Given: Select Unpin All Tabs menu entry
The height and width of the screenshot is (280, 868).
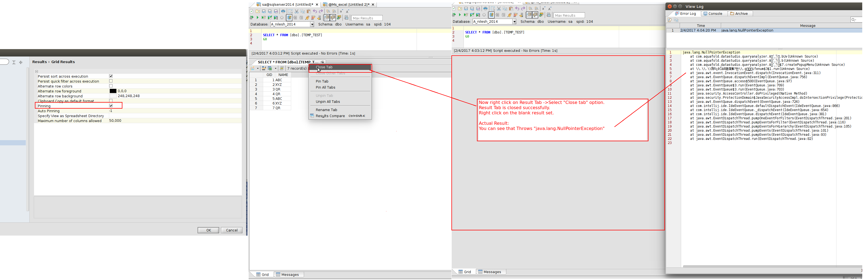Looking at the screenshot, I should point(340,102).
